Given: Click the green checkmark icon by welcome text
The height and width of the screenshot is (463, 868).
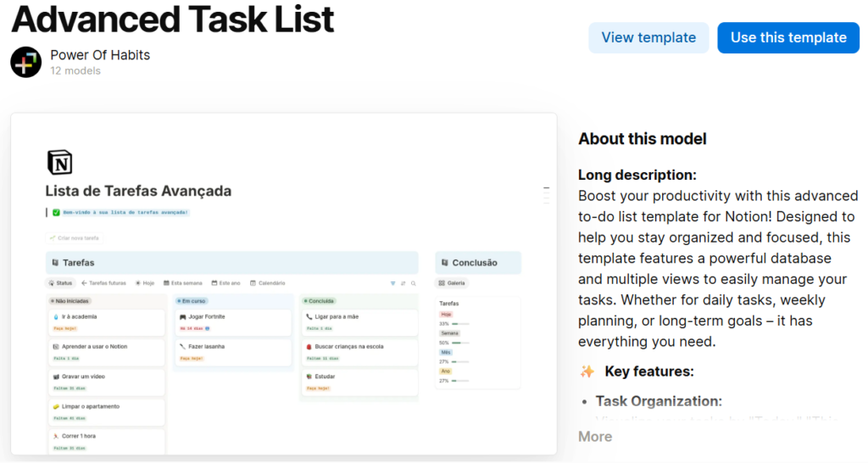Looking at the screenshot, I should point(56,213).
